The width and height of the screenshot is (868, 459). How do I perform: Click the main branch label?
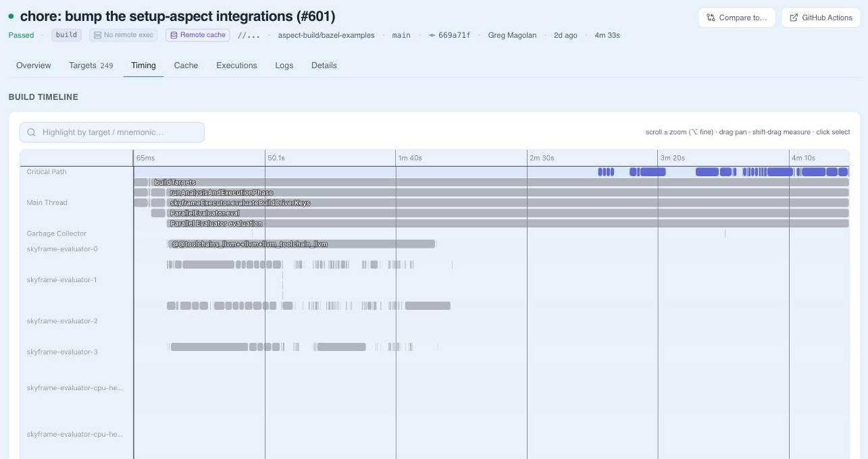(401, 35)
